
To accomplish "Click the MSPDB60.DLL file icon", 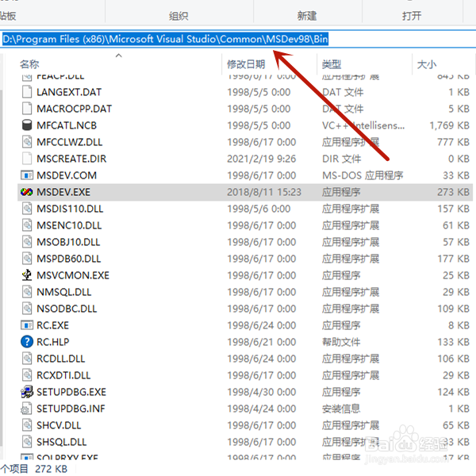I will [27, 259].
